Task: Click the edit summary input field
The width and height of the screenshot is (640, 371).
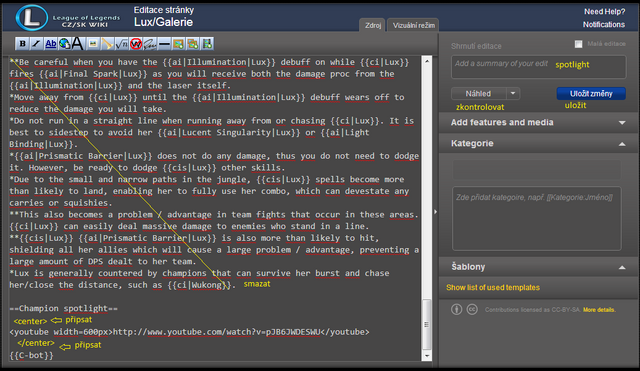Action: (538, 67)
